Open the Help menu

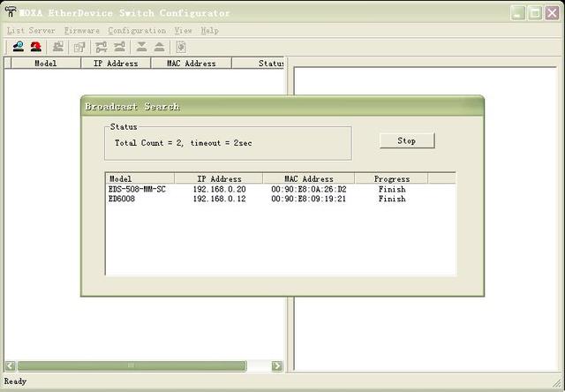pos(210,31)
